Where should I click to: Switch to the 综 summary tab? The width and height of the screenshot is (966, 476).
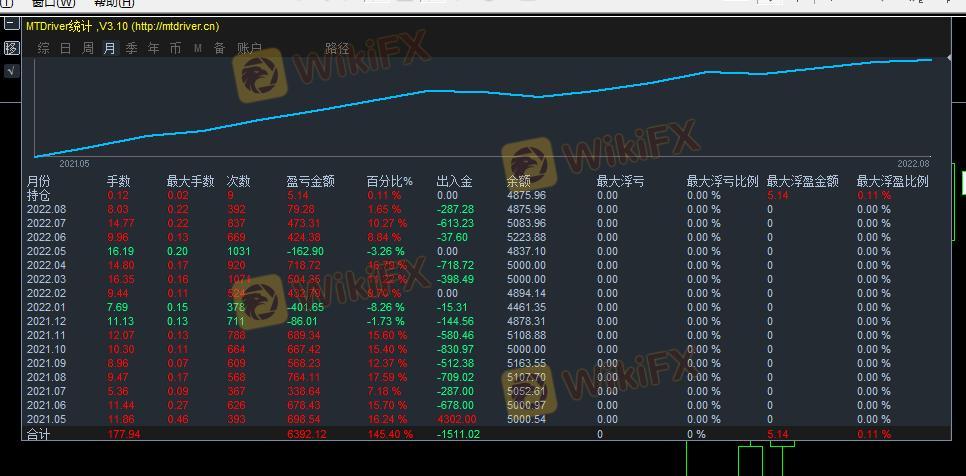coord(43,48)
